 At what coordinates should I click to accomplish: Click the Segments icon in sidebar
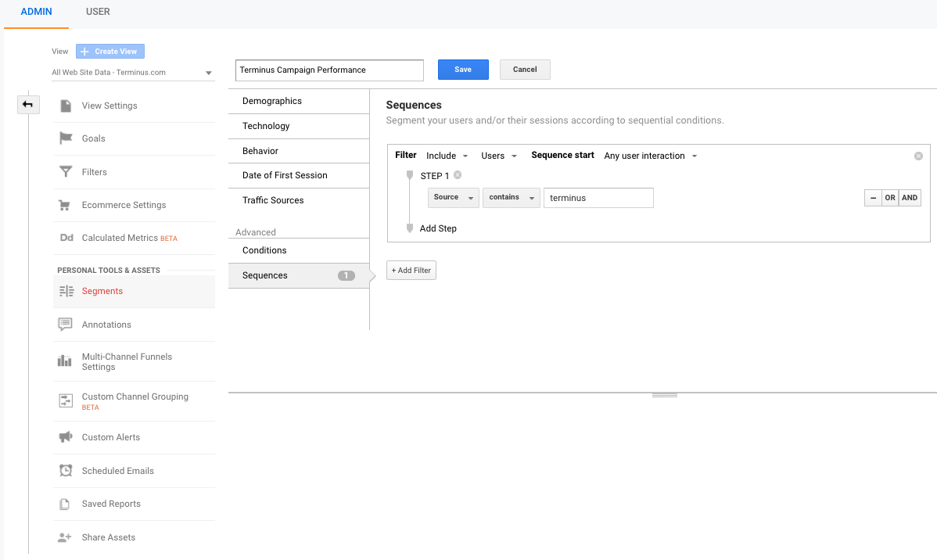(x=66, y=291)
